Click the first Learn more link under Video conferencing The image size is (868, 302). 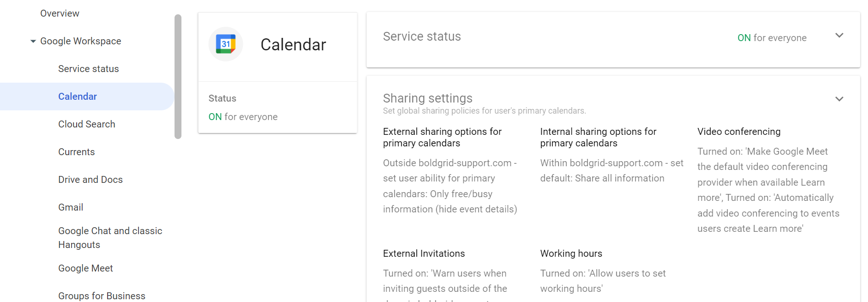click(812, 182)
